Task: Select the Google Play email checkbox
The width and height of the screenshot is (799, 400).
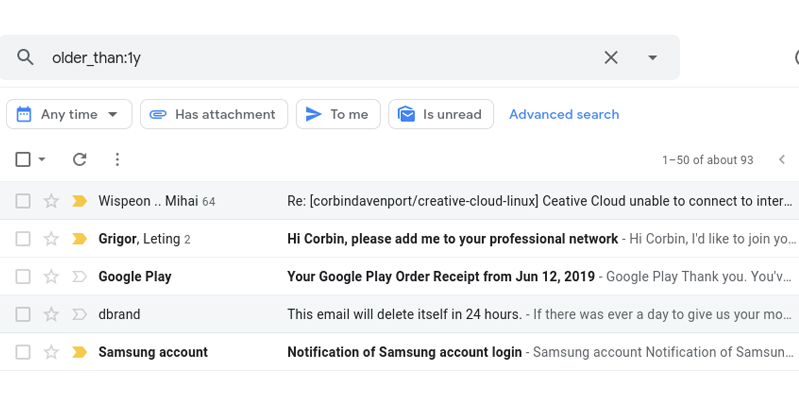Action: [x=23, y=276]
